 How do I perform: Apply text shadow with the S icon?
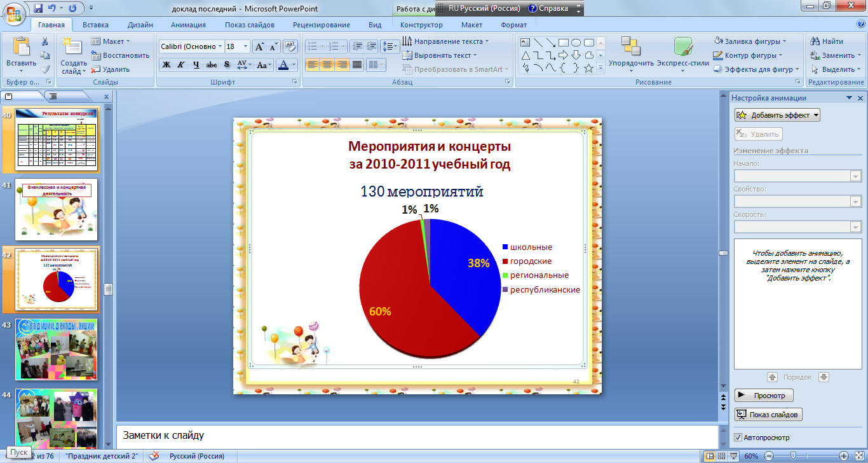pos(227,64)
